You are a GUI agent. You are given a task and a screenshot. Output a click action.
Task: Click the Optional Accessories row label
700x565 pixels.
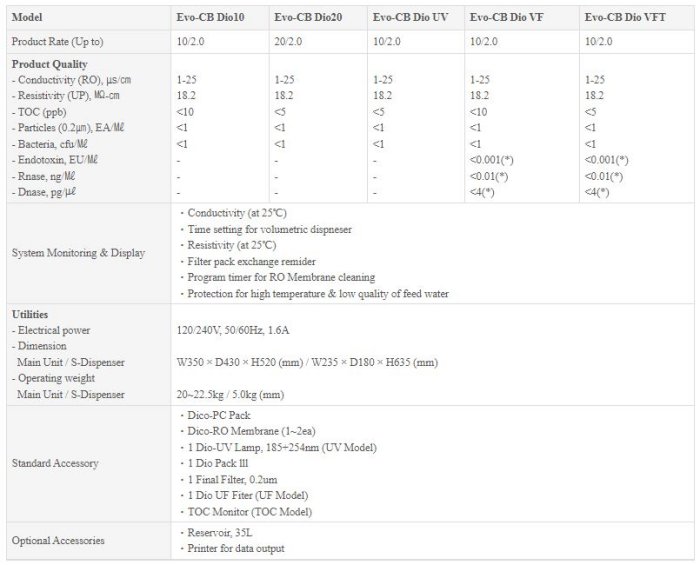tap(60, 540)
